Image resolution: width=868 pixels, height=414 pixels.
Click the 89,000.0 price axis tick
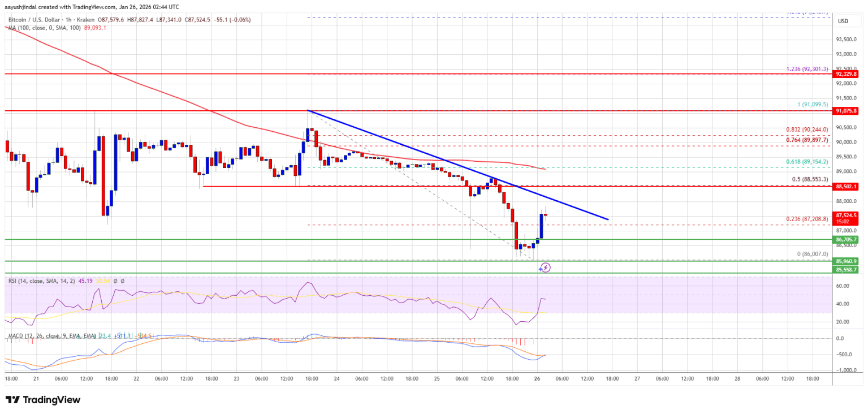[847, 171]
